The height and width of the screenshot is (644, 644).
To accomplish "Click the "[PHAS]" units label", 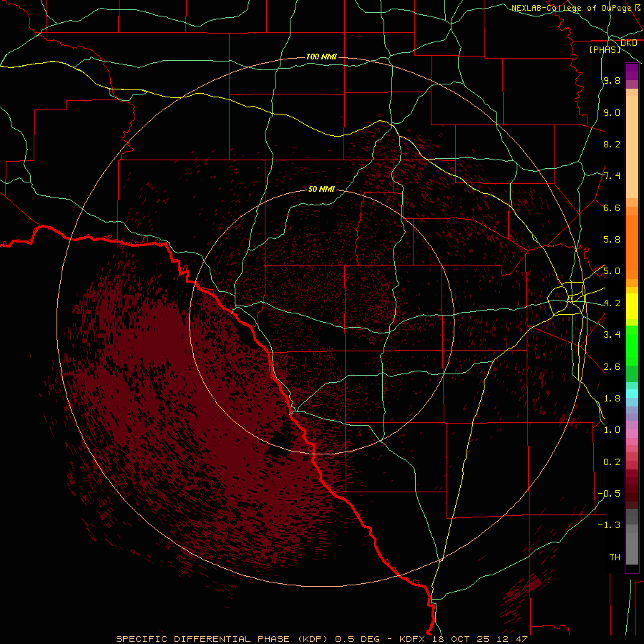I will click(x=605, y=50).
